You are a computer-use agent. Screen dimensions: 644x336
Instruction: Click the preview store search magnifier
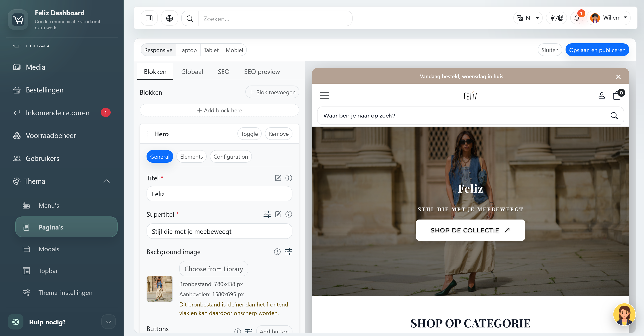614,115
